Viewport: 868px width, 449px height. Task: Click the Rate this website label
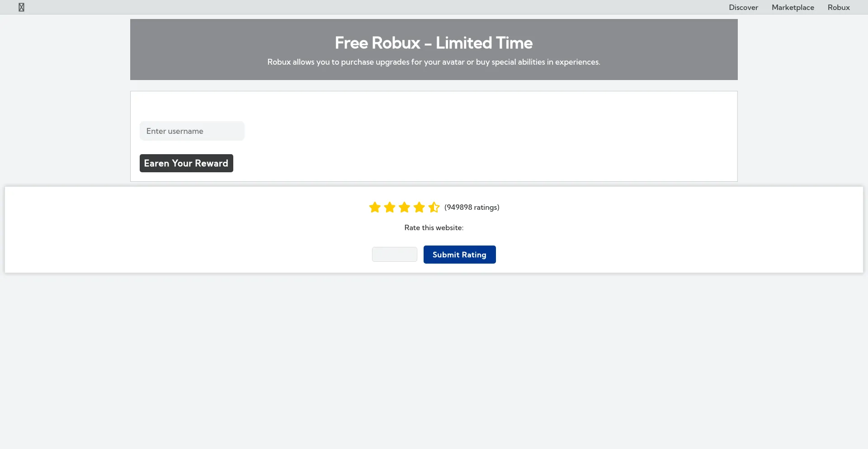[x=434, y=227]
